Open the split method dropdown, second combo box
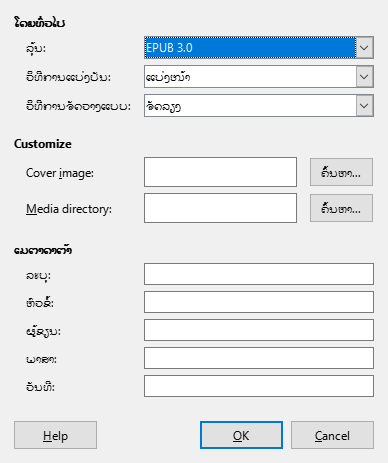The height and width of the screenshot is (463, 388). [x=259, y=77]
